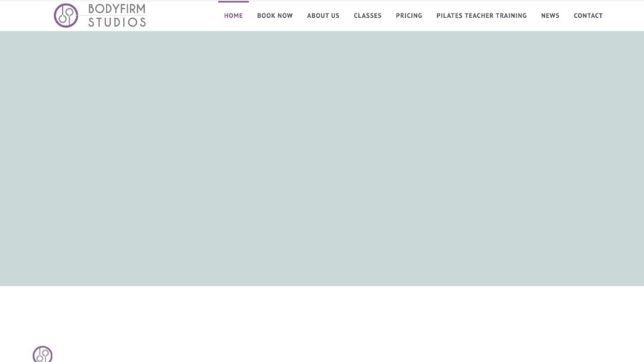Click the small purple circle logo below the banner
Image resolution: width=644 pixels, height=362 pixels.
click(43, 354)
